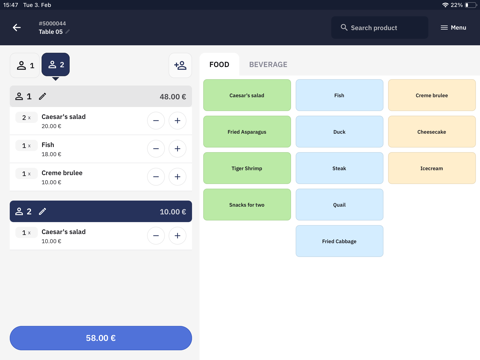Click the Search product field
This screenshot has width=480, height=360.
(x=379, y=28)
